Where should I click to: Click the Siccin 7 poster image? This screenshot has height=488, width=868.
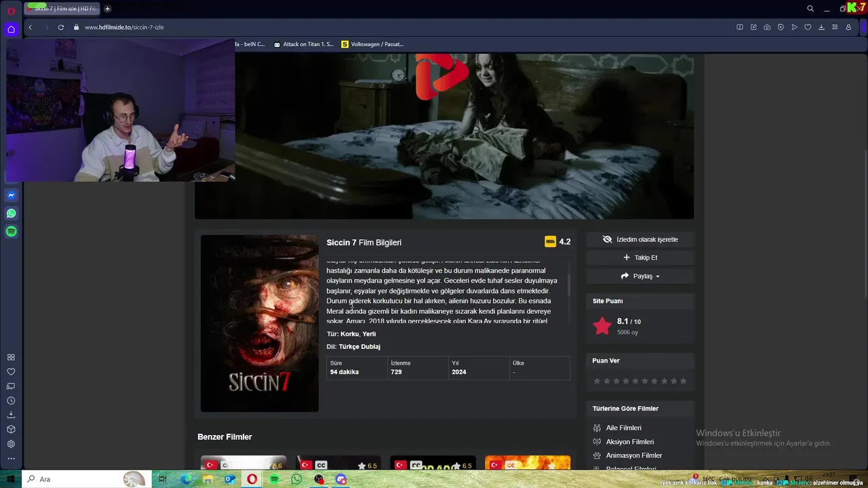tap(259, 323)
